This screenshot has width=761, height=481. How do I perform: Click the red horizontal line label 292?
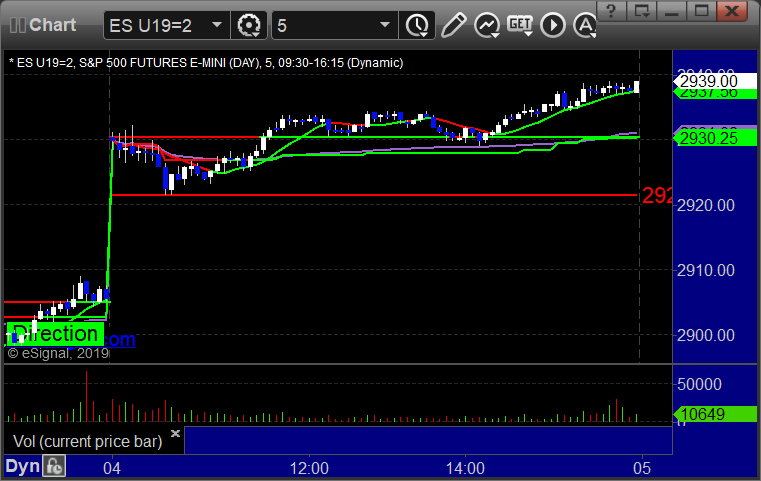(657, 195)
